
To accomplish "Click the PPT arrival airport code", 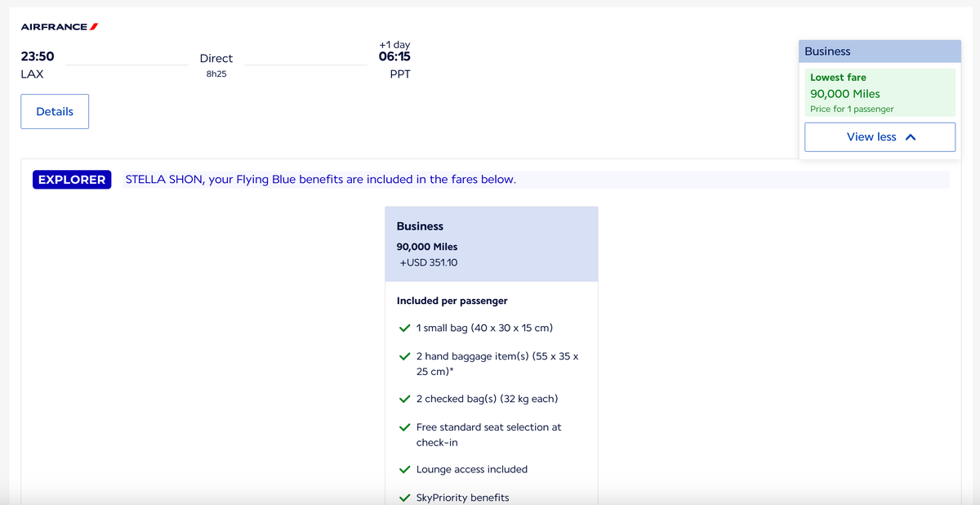I will point(400,74).
